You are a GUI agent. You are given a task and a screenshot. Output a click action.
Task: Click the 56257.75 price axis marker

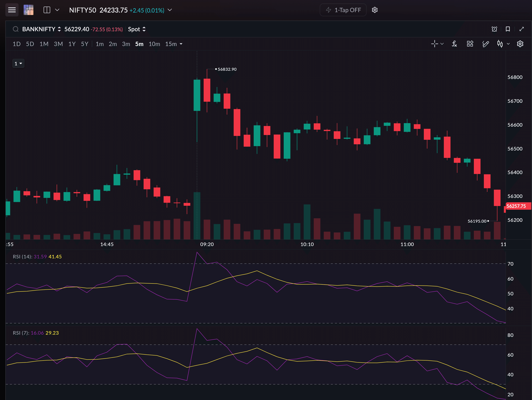tap(518, 206)
